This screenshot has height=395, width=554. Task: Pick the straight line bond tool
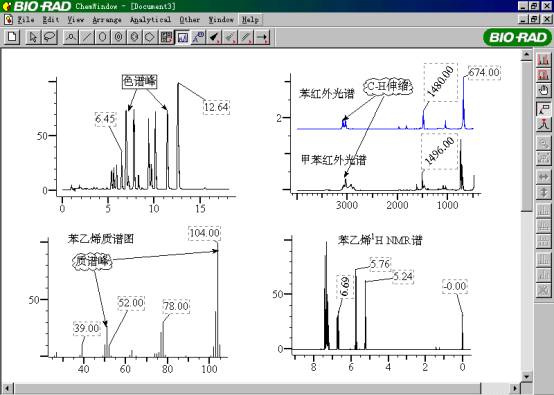pyautogui.click(x=86, y=37)
